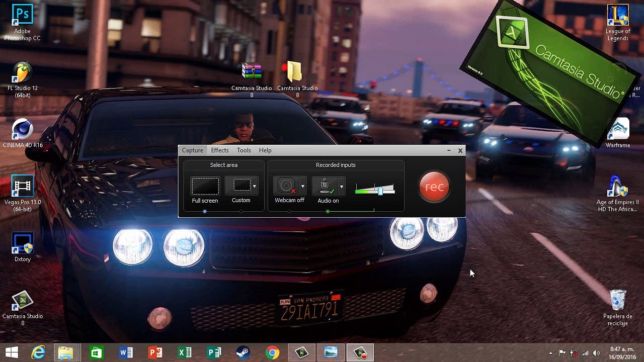Open the Windows Store taskbar icon
Screen dimensions: 644x362
pos(96,352)
